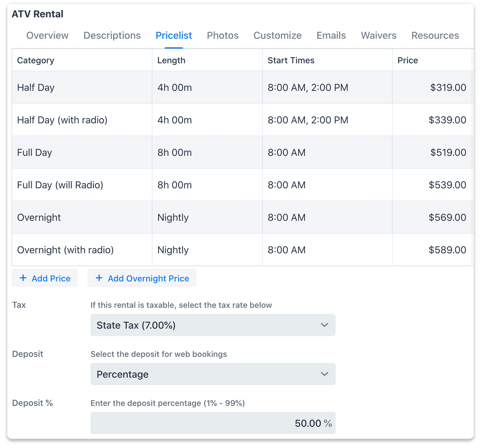Click the chevron on the deposit dropdown

(324, 374)
